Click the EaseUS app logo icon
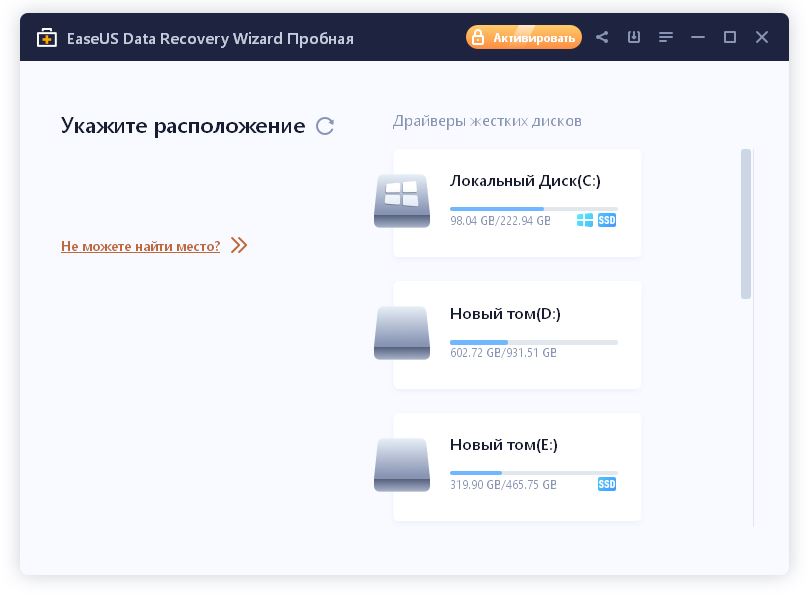 tap(47, 38)
